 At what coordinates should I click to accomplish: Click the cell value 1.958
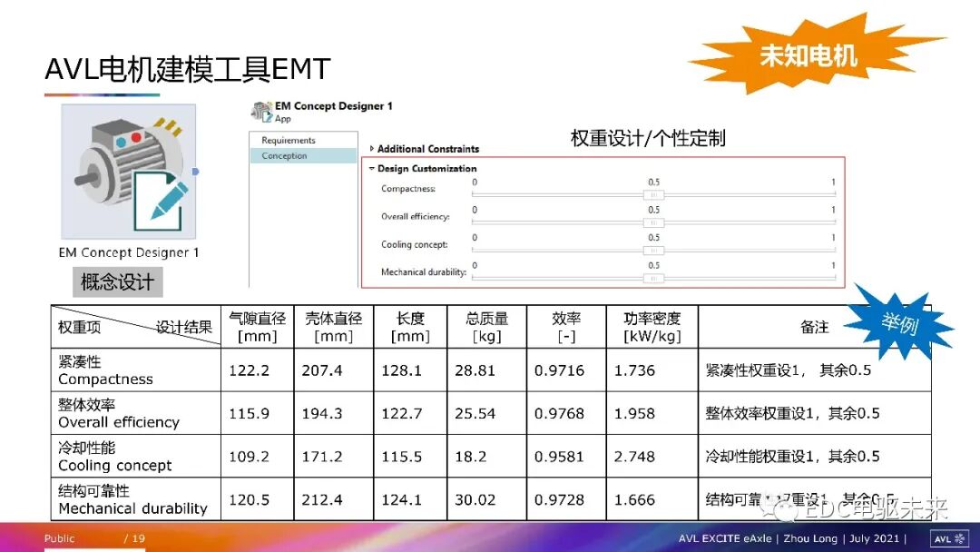click(x=634, y=413)
